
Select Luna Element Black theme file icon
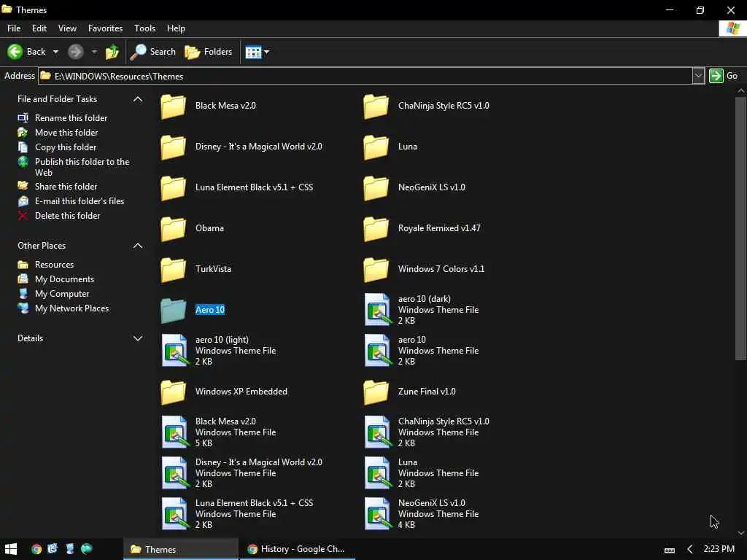tap(174, 514)
